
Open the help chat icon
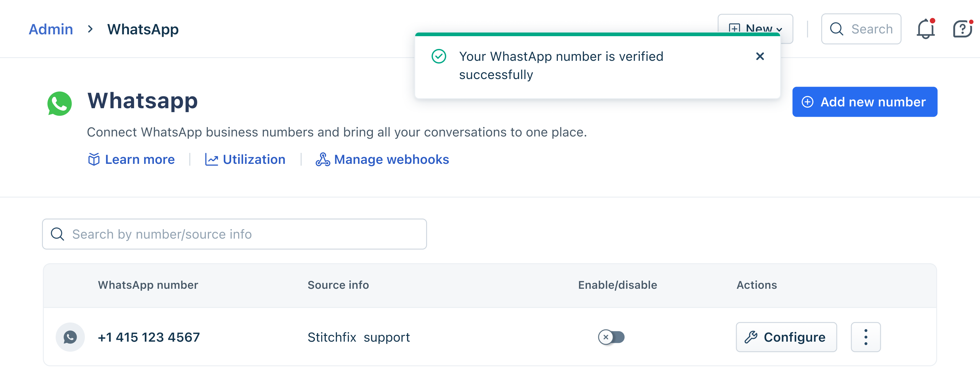(x=962, y=29)
